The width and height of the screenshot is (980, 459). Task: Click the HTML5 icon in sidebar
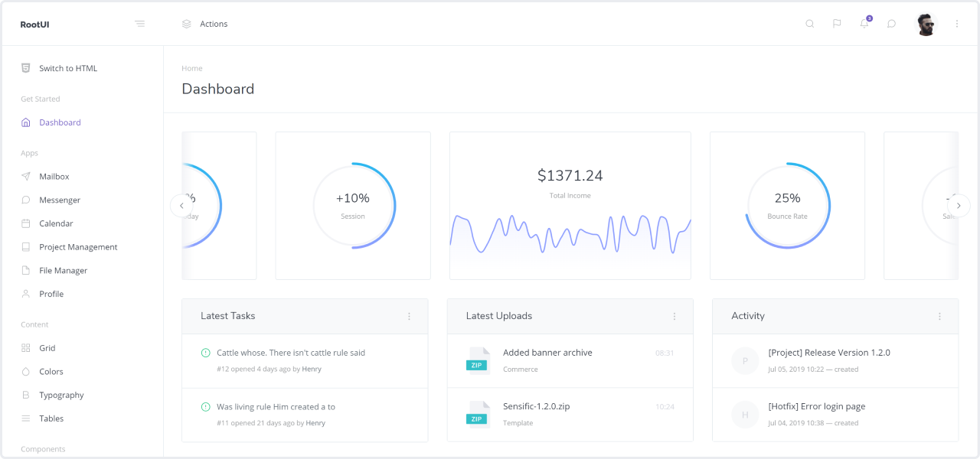[26, 68]
